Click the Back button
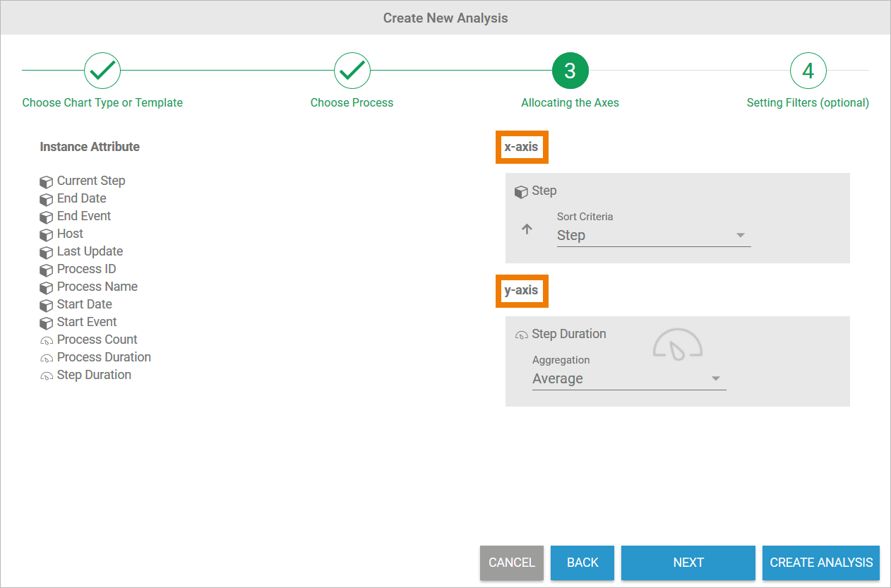Image resolution: width=891 pixels, height=588 pixels. point(582,563)
